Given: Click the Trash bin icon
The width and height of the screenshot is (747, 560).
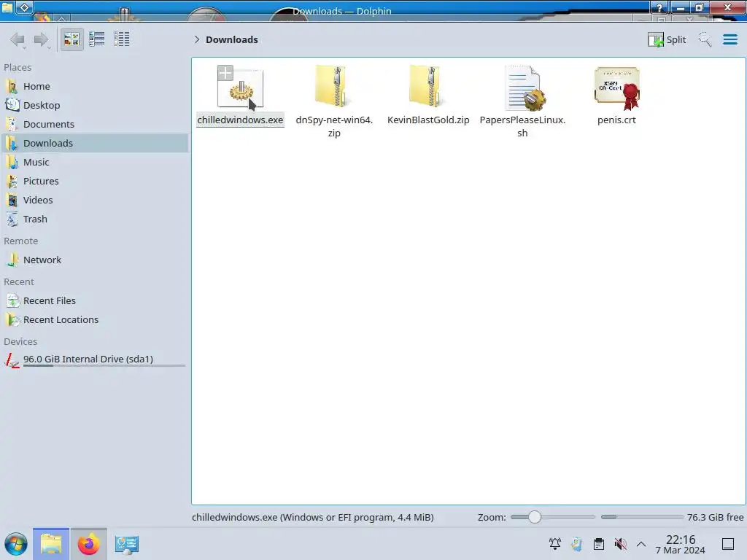Looking at the screenshot, I should pyautogui.click(x=12, y=219).
